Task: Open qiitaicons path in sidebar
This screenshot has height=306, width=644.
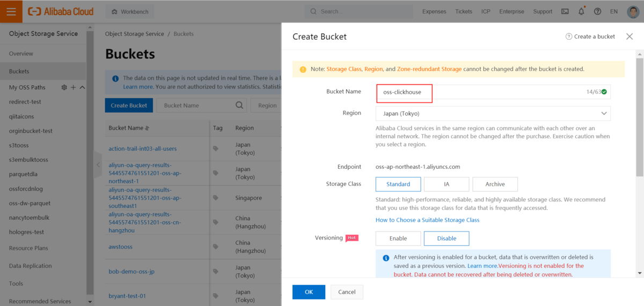Action: pyautogui.click(x=21, y=116)
